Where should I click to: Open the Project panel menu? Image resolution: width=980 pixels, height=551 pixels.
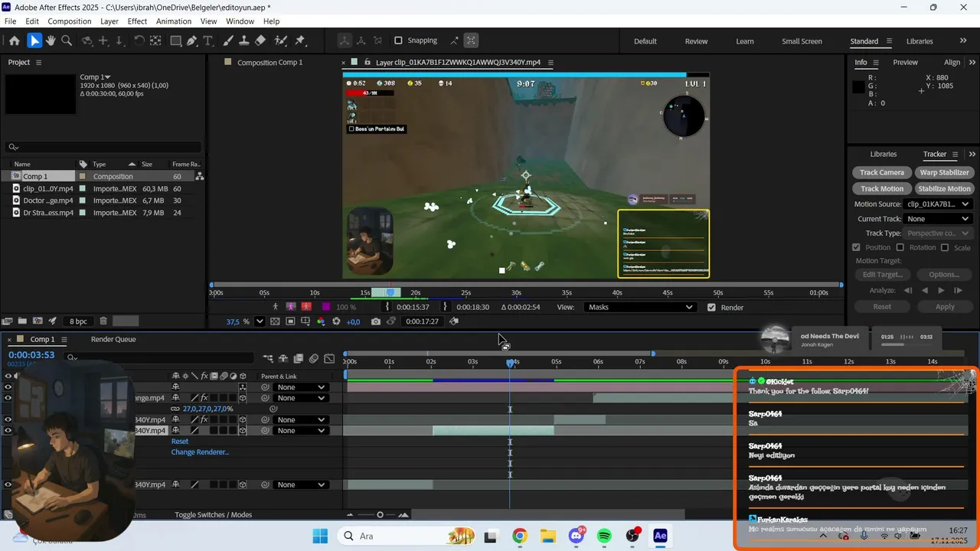pyautogui.click(x=39, y=62)
